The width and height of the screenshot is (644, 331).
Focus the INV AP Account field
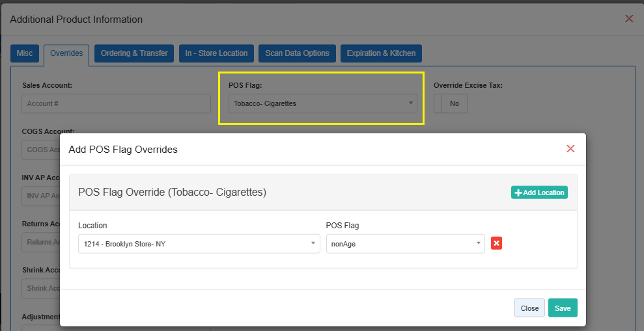click(x=40, y=196)
